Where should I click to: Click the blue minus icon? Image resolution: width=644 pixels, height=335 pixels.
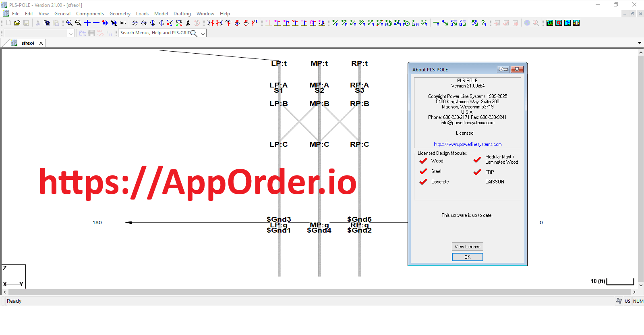pos(96,23)
